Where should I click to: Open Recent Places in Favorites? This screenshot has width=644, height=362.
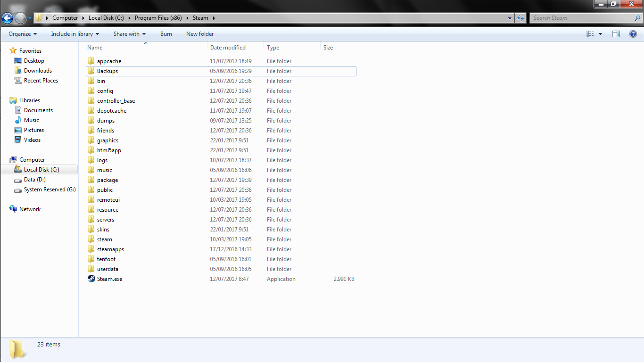click(41, 81)
